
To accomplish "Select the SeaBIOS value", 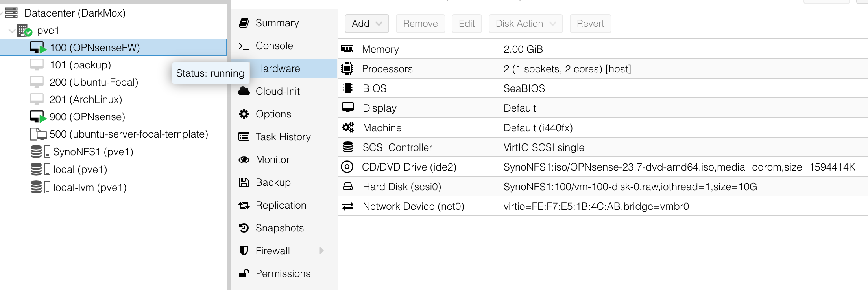I will point(524,88).
